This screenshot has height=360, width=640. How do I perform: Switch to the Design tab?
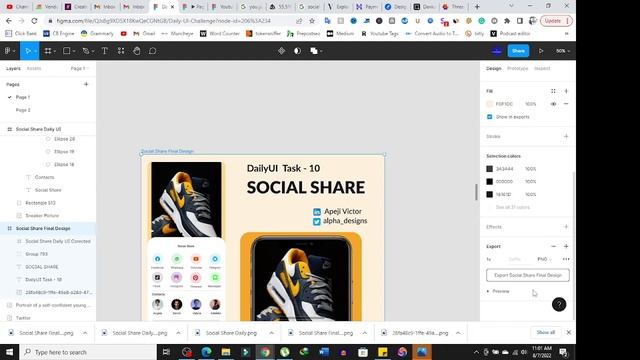point(493,69)
